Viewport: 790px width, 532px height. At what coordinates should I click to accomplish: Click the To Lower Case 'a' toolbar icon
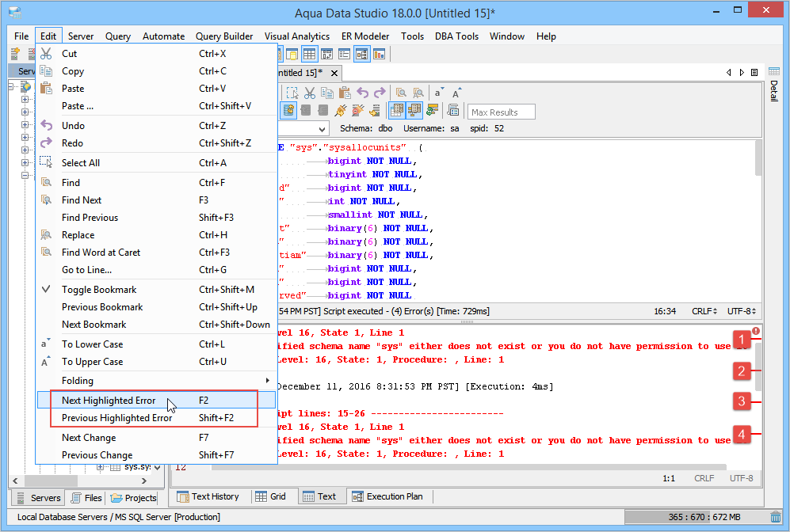tap(439, 93)
